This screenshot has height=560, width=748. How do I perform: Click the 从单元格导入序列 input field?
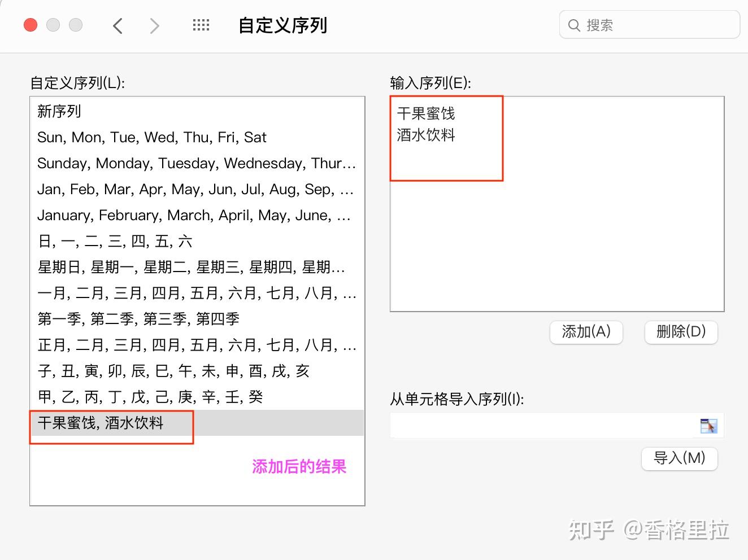tap(557, 426)
